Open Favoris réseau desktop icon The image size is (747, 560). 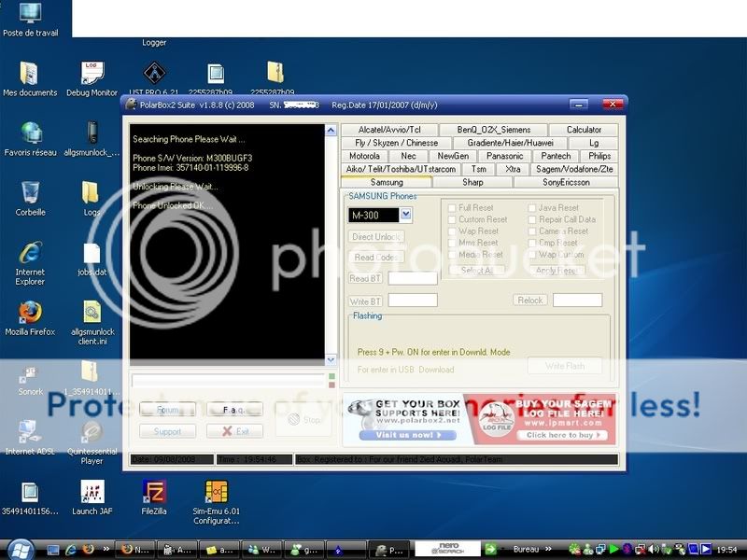click(31, 138)
